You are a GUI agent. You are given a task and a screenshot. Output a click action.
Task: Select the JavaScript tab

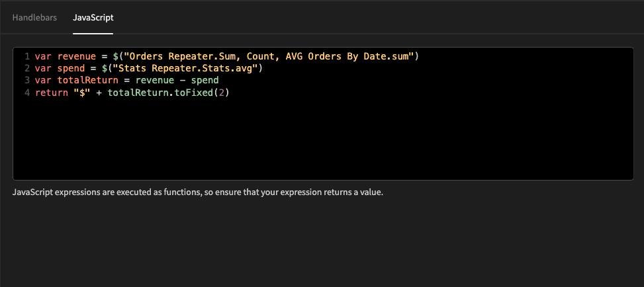click(93, 18)
